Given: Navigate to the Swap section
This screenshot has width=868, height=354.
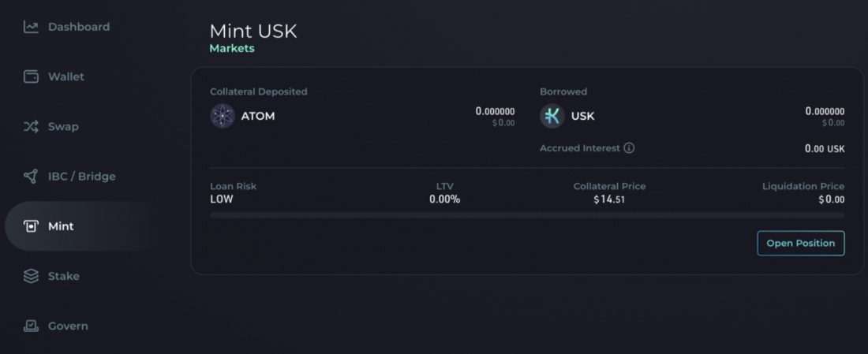Looking at the screenshot, I should [63, 126].
